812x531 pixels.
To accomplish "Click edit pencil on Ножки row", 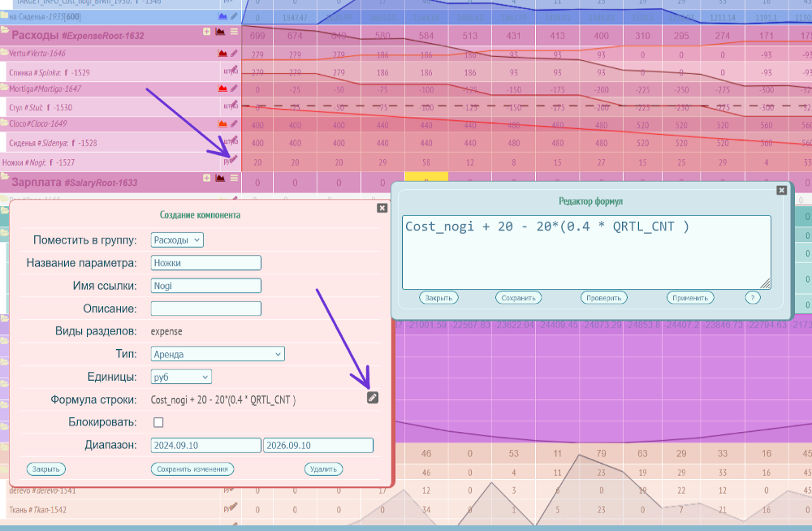I will [x=234, y=160].
